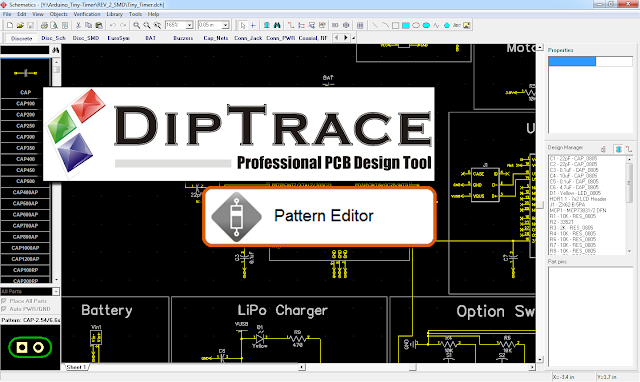The height and width of the screenshot is (382, 640).
Task: Show previous libraries with left arrow
Action: pos(336,38)
